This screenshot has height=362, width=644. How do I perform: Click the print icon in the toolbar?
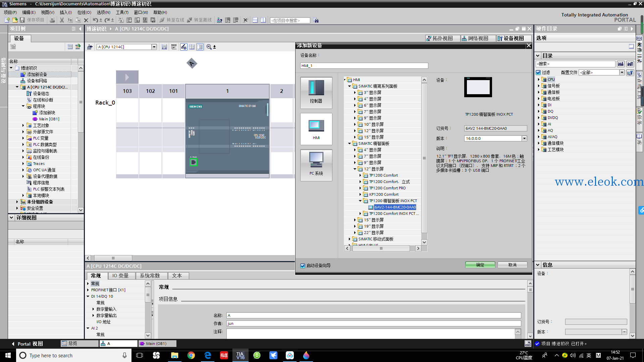click(x=52, y=20)
